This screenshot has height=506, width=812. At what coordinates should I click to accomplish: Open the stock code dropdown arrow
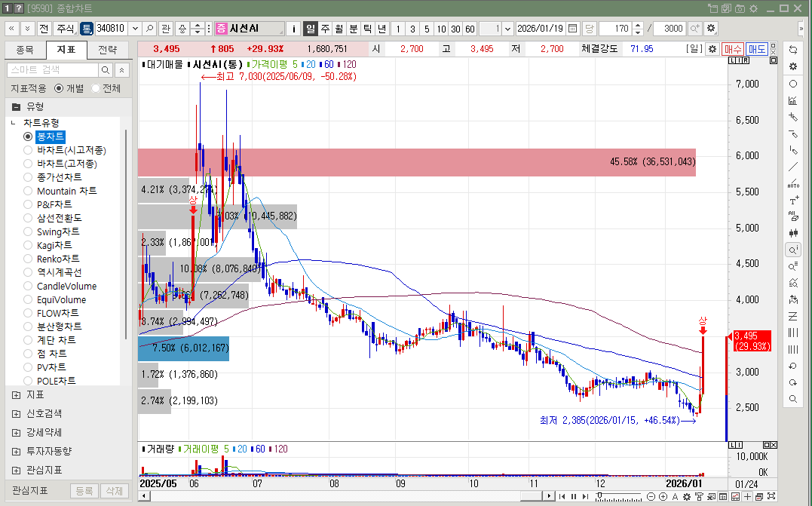pyautogui.click(x=135, y=29)
